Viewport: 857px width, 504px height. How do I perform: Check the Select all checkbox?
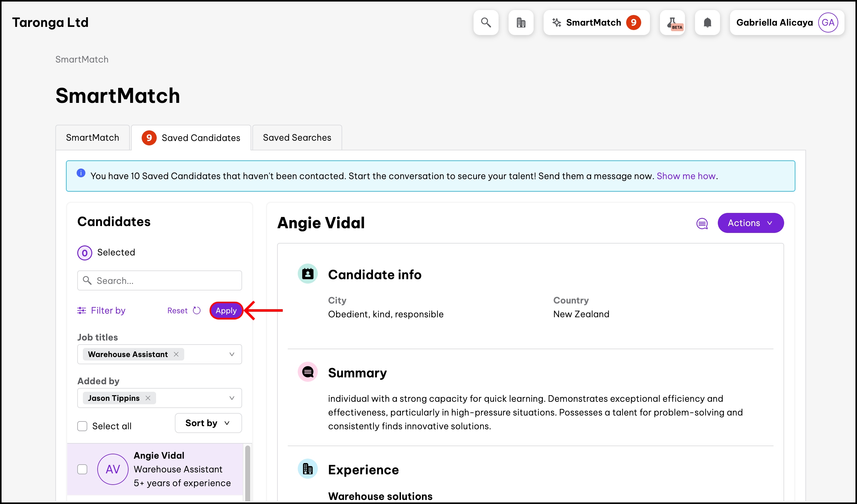pyautogui.click(x=82, y=426)
